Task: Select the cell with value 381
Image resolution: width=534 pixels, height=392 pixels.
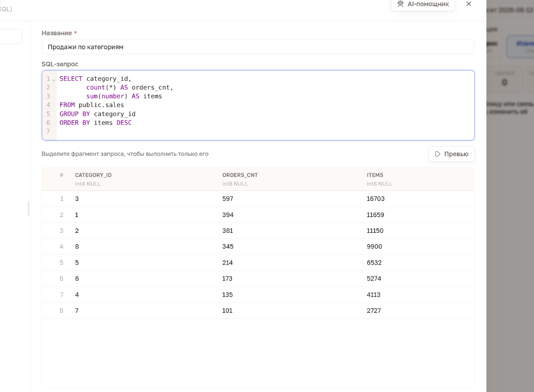Action: [x=228, y=231]
